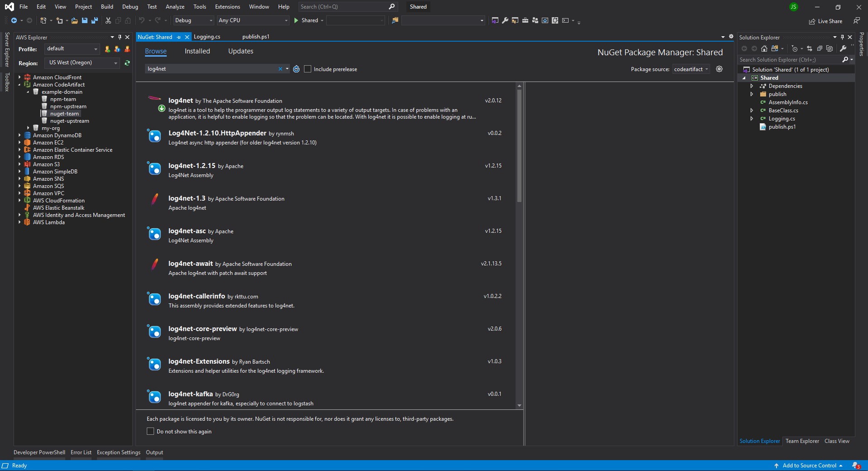The width and height of the screenshot is (868, 471).
Task: Enable the Include prerelease checkbox
Action: (x=308, y=69)
